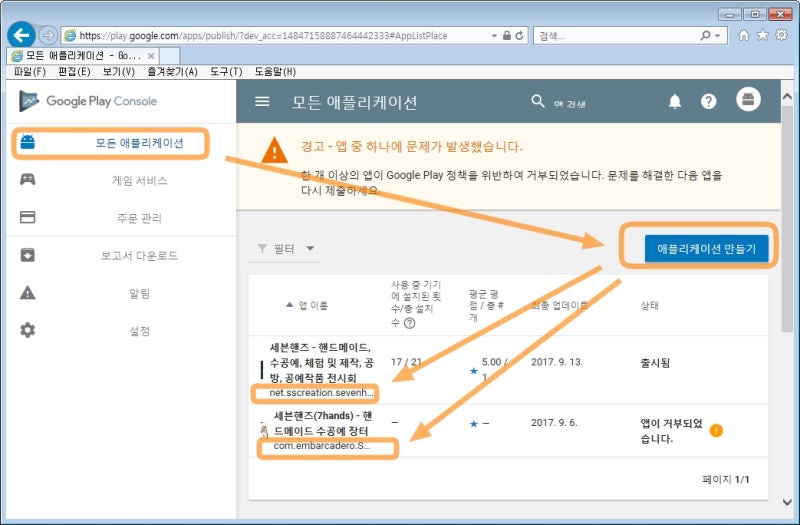Click the game services gamepad icon
The width and height of the screenshot is (800, 525).
coord(28,180)
